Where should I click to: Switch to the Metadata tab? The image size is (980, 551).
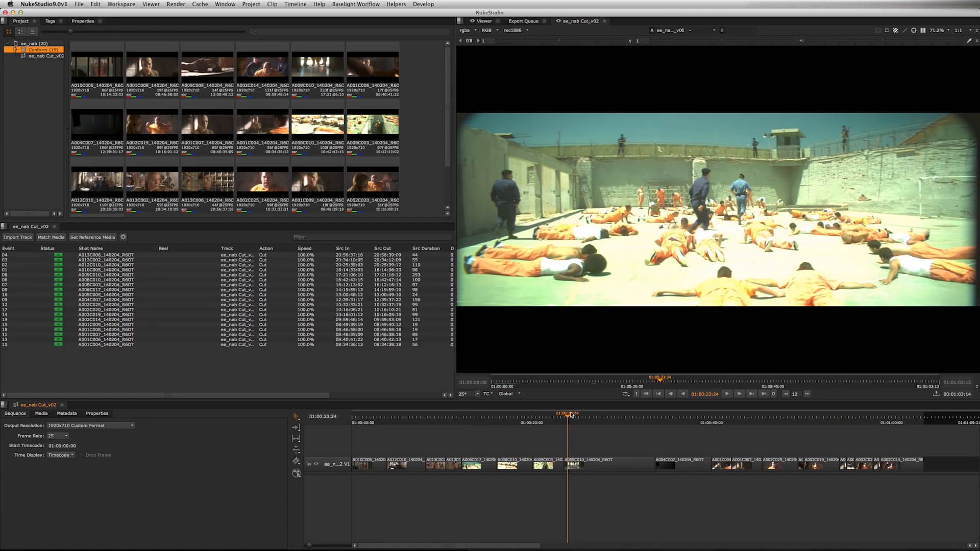[66, 413]
